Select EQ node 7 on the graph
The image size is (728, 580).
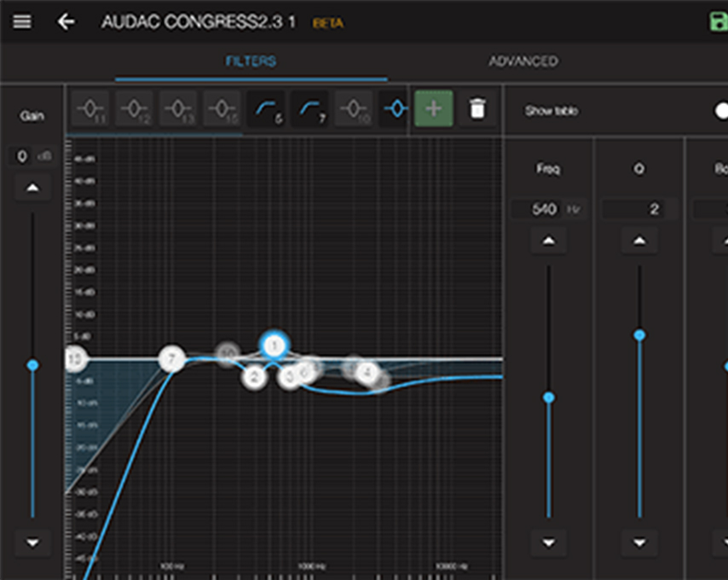[x=172, y=359]
